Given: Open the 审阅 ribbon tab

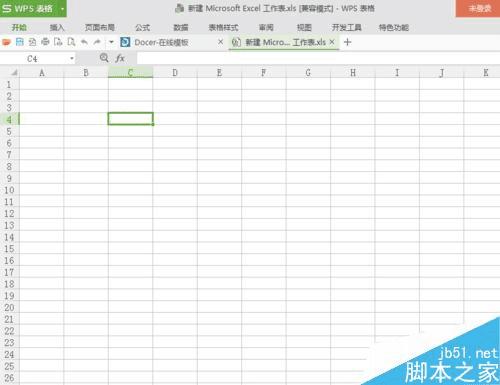Looking at the screenshot, I should tap(266, 27).
